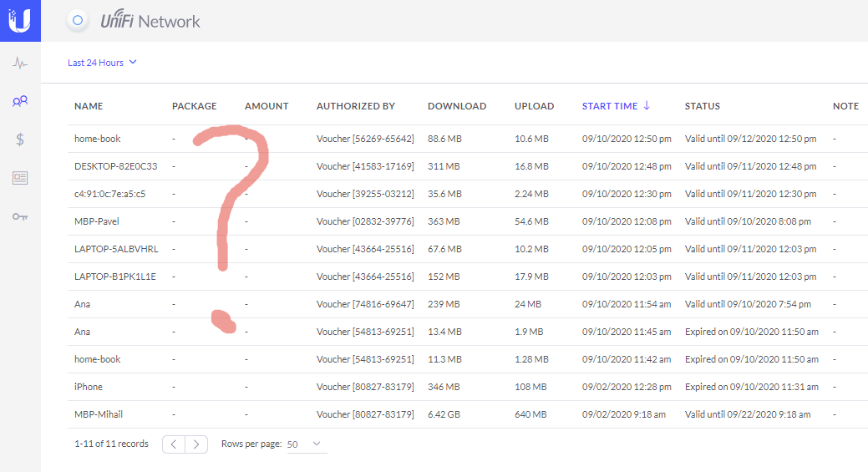Click the operators key icon in sidebar

click(20, 216)
